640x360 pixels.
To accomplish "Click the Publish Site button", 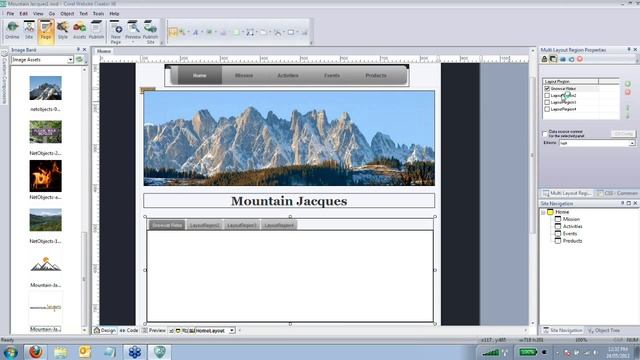I will (x=150, y=32).
